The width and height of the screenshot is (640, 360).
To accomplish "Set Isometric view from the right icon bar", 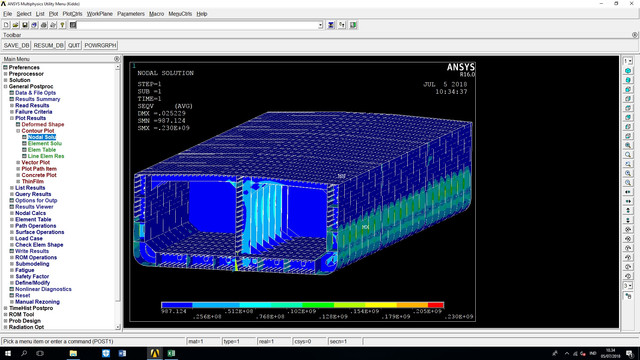I will pos(628,71).
